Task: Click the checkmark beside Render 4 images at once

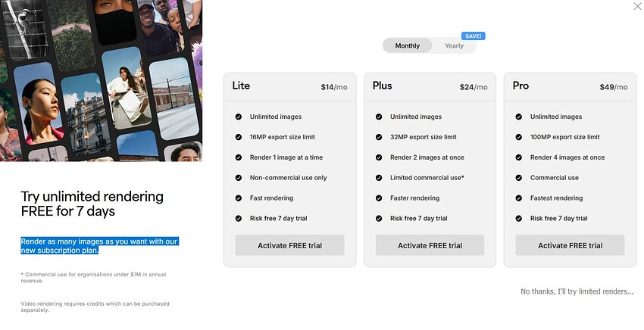Action: point(519,157)
